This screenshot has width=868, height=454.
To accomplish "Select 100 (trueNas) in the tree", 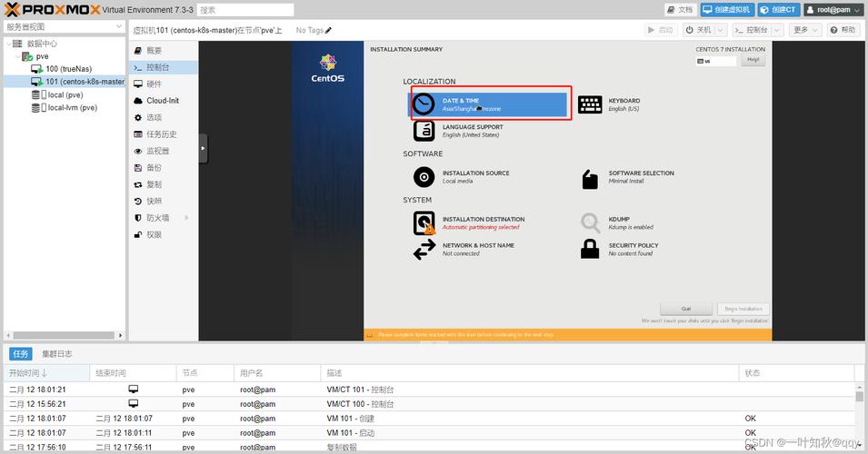I will pos(69,69).
